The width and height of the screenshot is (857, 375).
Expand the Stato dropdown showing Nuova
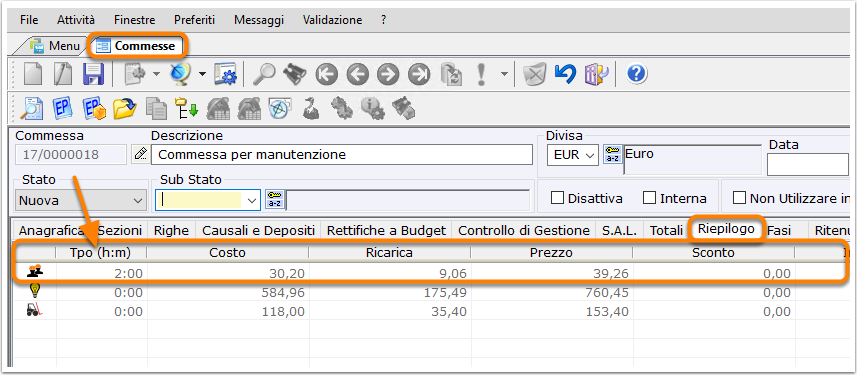coord(81,201)
